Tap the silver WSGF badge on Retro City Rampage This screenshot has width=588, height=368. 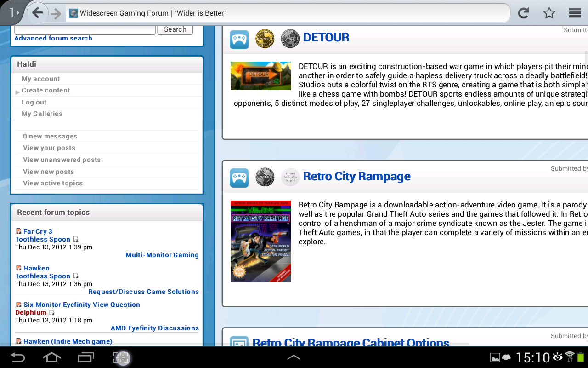click(265, 177)
